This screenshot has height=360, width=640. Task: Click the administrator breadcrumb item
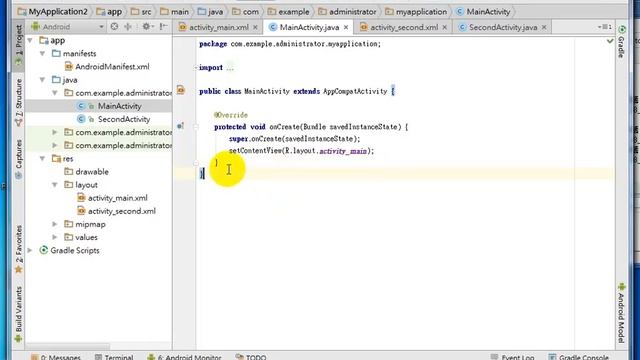347,12
